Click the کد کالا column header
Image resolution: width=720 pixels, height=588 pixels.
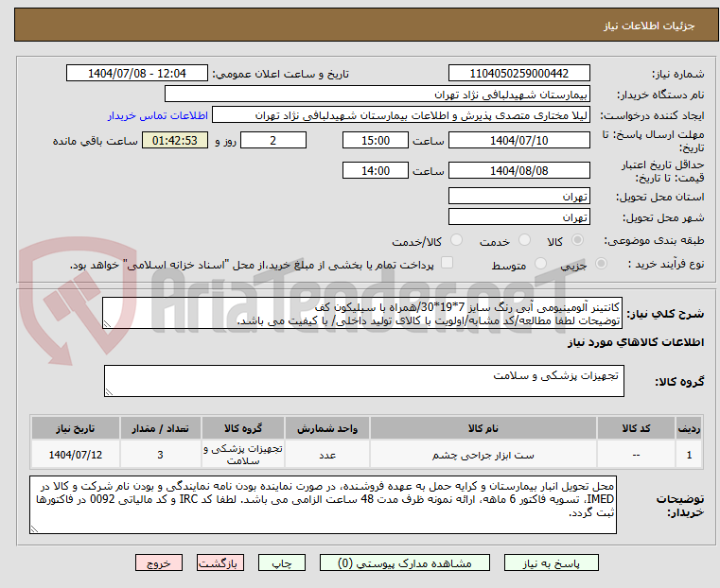pos(636,428)
